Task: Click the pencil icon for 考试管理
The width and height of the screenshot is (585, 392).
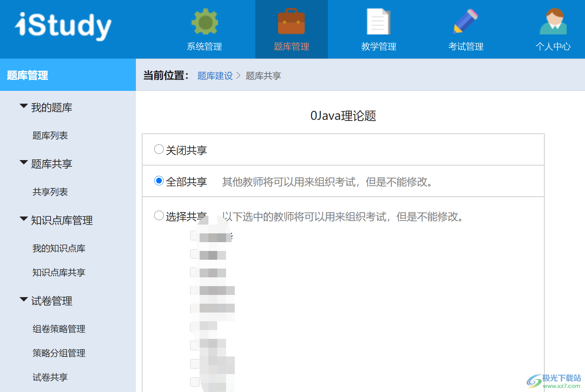Action: pyautogui.click(x=466, y=21)
